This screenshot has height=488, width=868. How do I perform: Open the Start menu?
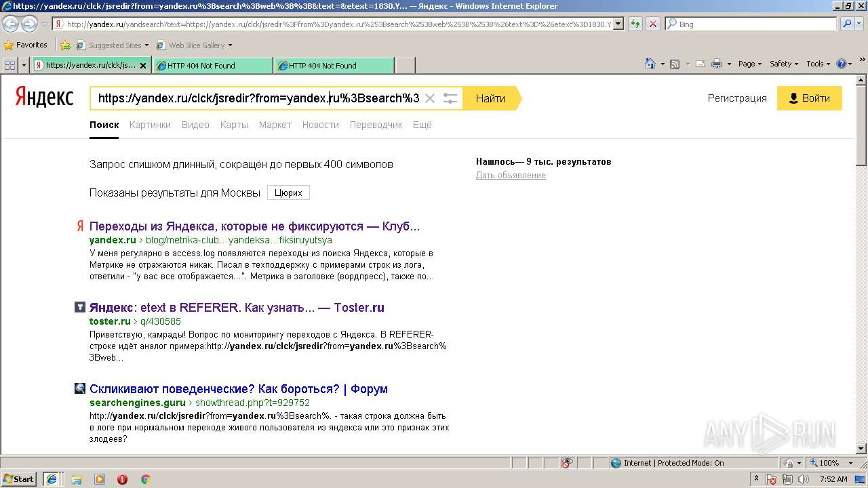(x=19, y=479)
